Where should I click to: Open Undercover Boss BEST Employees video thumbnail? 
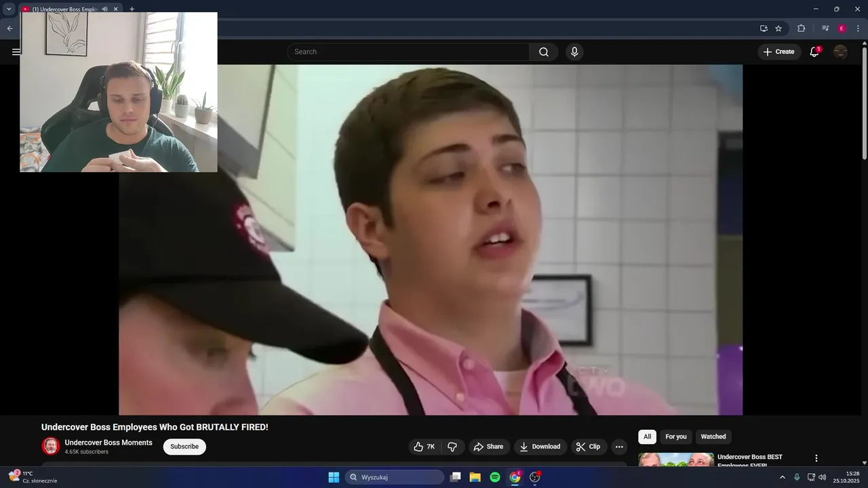pyautogui.click(x=676, y=460)
